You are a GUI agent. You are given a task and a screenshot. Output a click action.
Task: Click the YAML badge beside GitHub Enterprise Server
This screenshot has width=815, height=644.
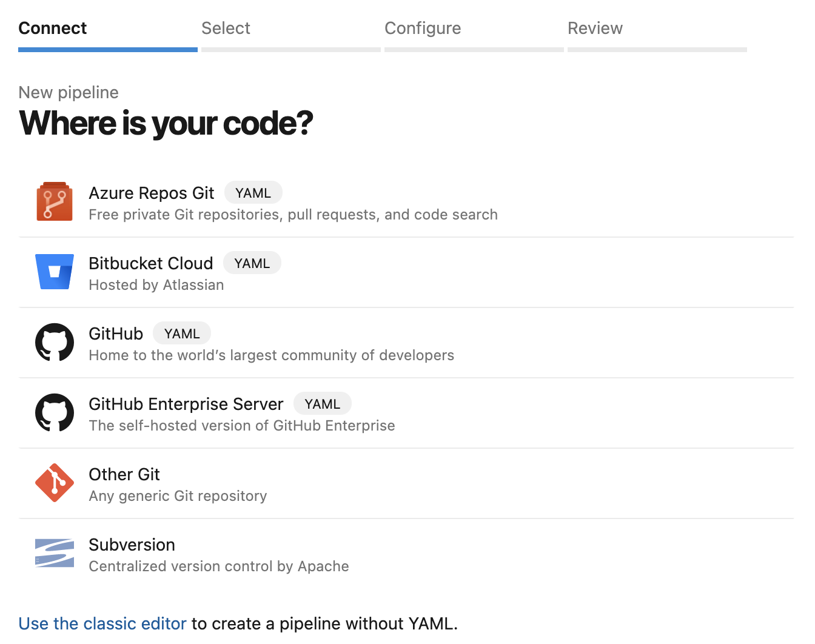(323, 404)
